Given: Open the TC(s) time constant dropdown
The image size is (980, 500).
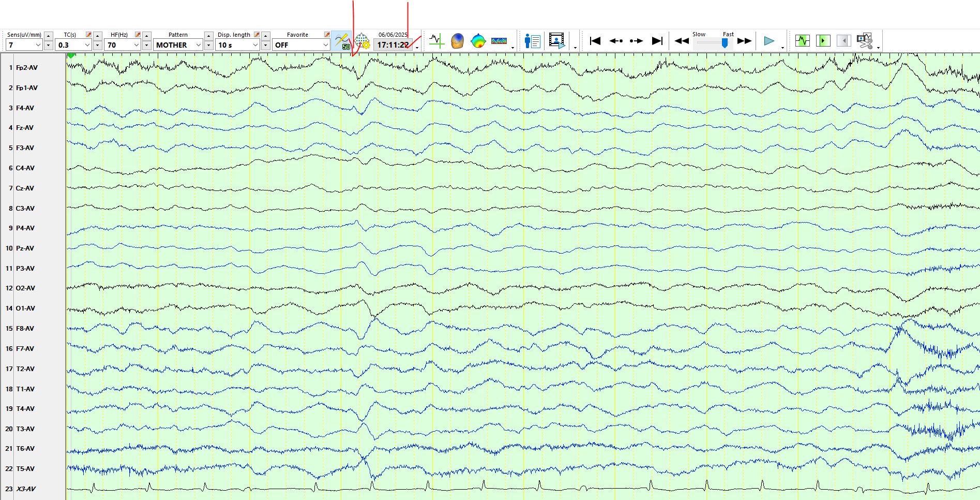Looking at the screenshot, I should coord(73,45).
